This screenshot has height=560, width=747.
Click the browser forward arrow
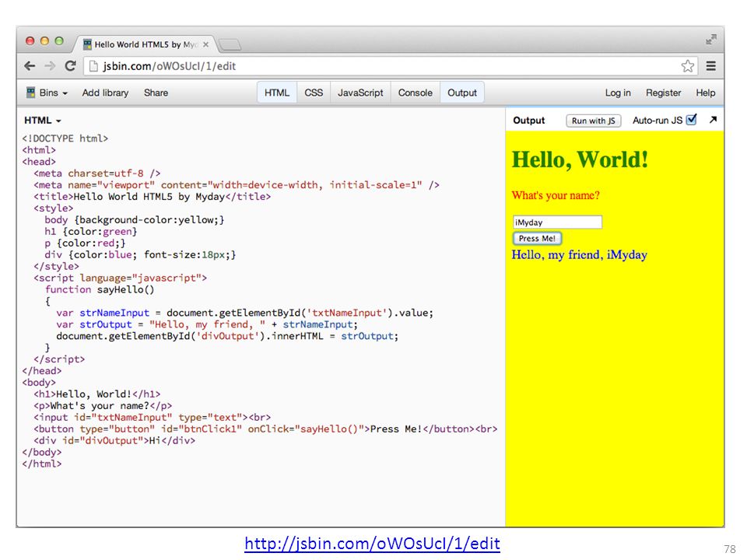(50, 65)
